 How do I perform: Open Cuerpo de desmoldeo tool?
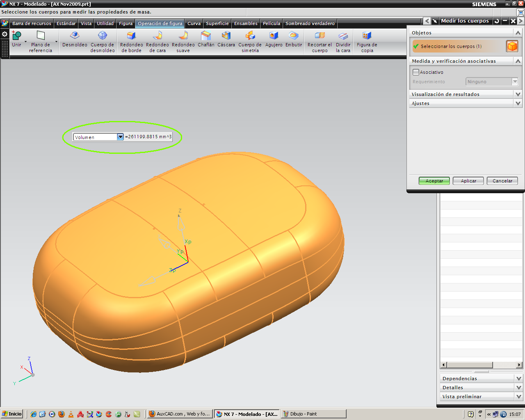click(103, 42)
